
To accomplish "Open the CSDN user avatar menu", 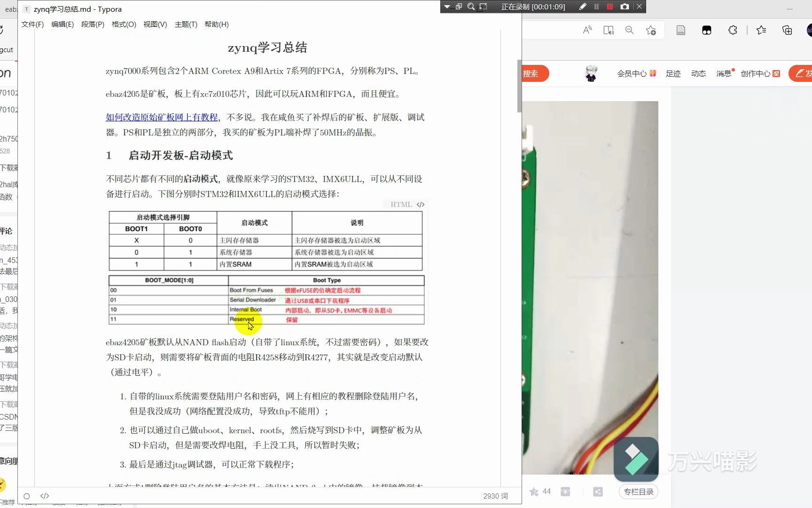I will (591, 73).
